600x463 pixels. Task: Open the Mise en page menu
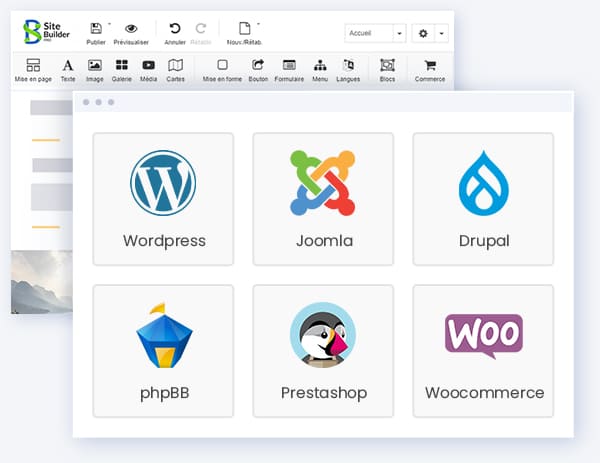(33, 66)
